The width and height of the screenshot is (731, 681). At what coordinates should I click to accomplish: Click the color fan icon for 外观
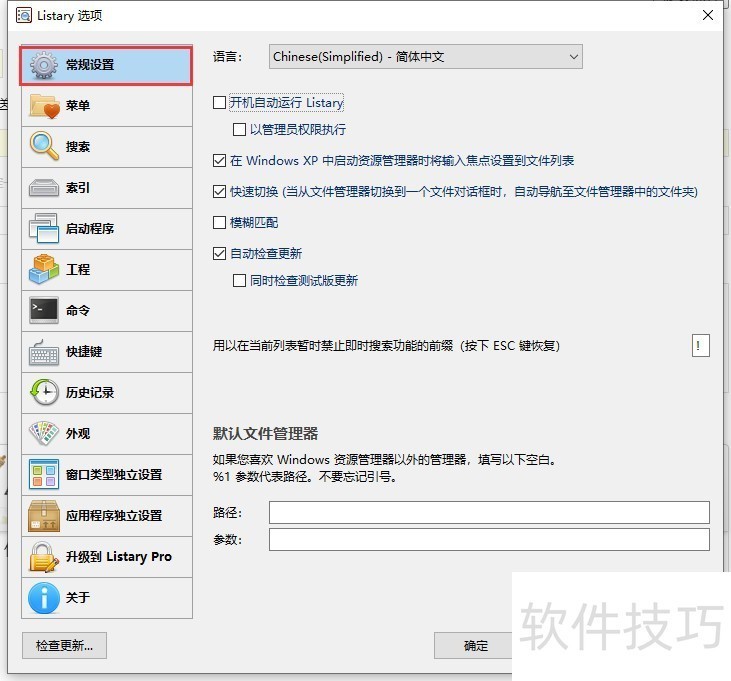coord(44,433)
